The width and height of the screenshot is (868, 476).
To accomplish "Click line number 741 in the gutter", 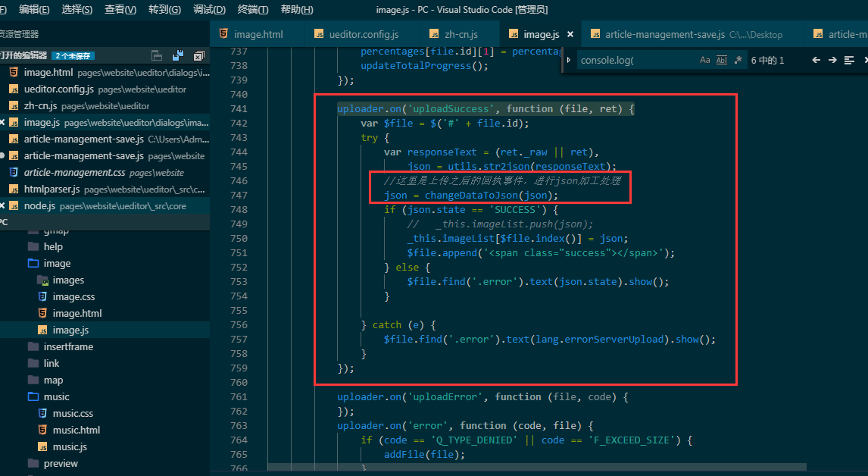I will point(239,108).
